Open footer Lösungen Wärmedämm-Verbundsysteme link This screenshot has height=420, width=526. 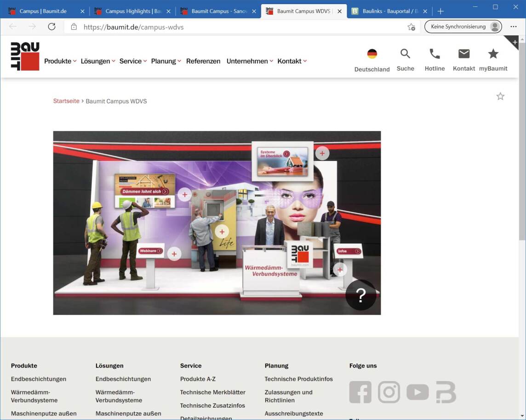coord(119,396)
